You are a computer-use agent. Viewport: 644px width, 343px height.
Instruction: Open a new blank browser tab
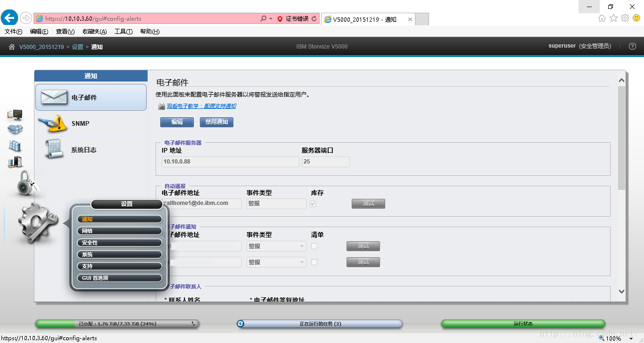pos(422,19)
